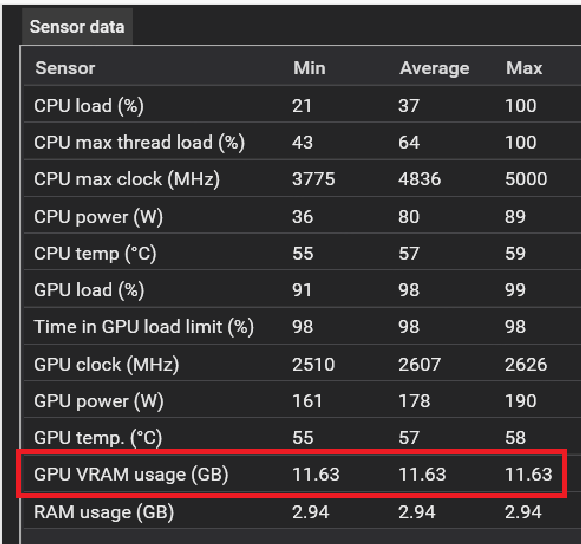Select the RAM usage (GB) row
Image resolution: width=581 pixels, height=544 pixels.
[x=302, y=512]
